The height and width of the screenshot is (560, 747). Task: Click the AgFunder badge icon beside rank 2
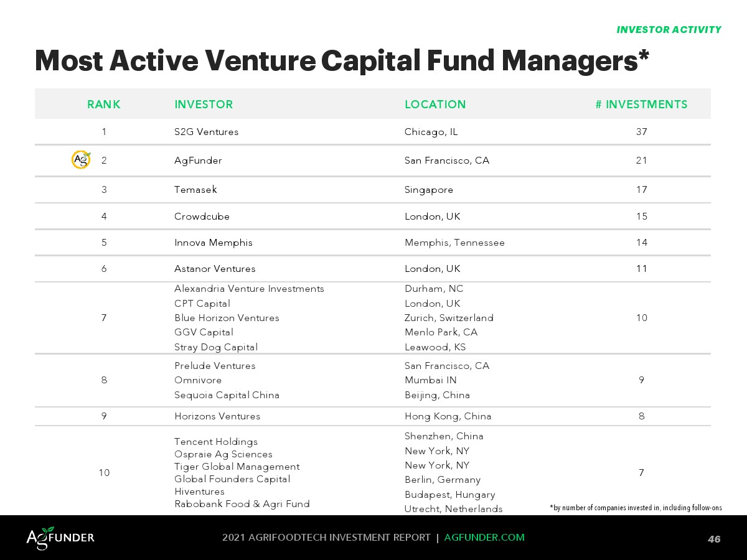81,160
